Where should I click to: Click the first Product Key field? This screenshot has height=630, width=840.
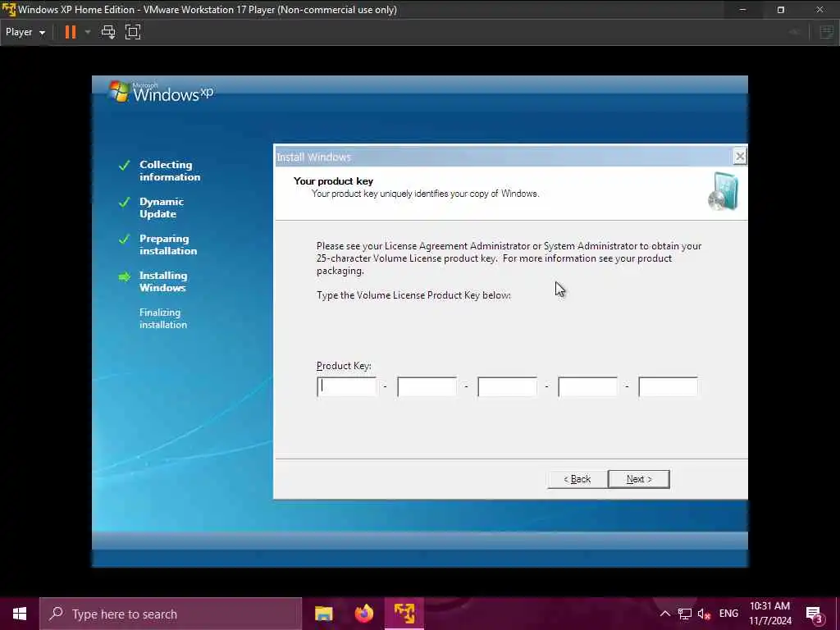click(347, 386)
